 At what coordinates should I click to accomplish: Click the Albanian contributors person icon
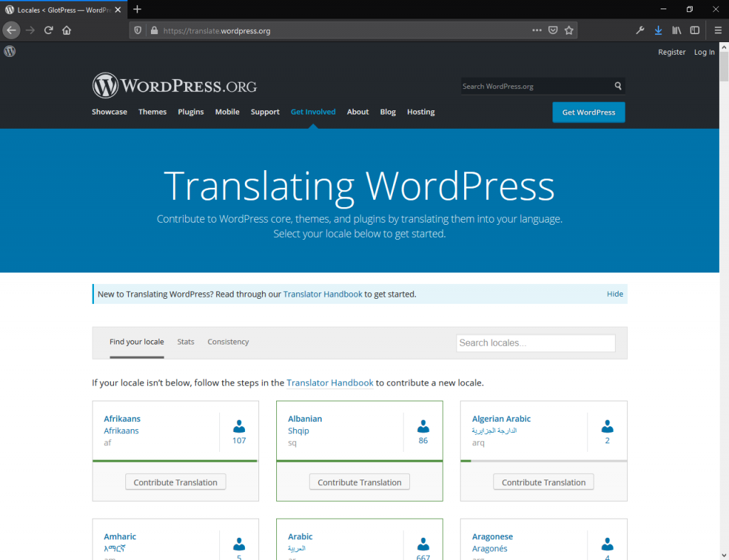[423, 426]
